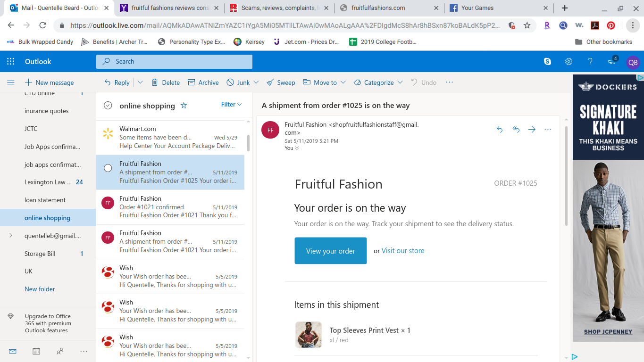Viewport: 644px width, 362px height.
Task: Open the Top Sleeves Print Vest thumbnail
Action: click(x=309, y=335)
